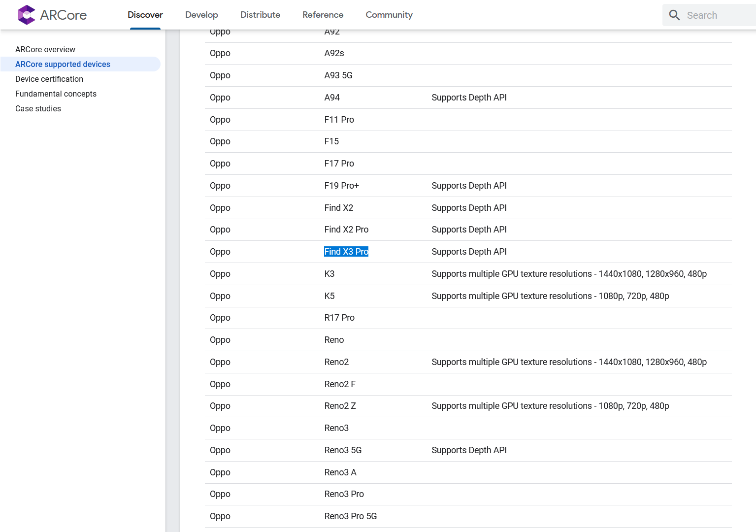
Task: Click K5 GPU texture resolutions text
Action: point(550,296)
